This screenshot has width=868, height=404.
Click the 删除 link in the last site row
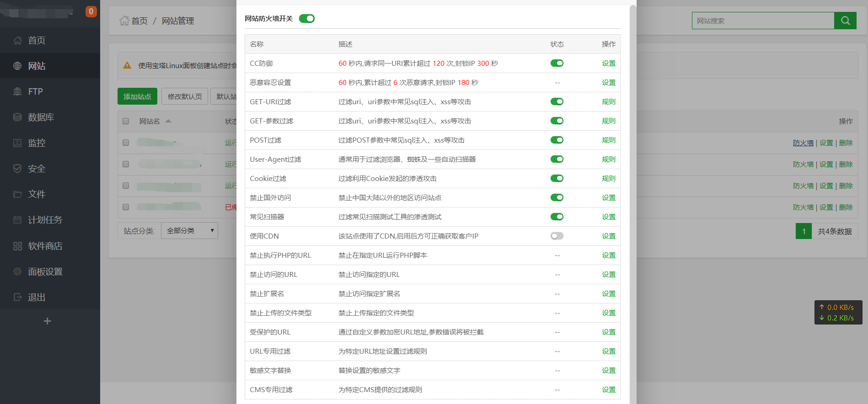coord(846,207)
